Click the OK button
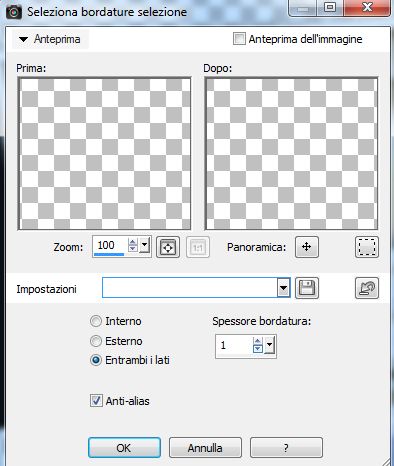This screenshot has width=394, height=466. click(124, 448)
